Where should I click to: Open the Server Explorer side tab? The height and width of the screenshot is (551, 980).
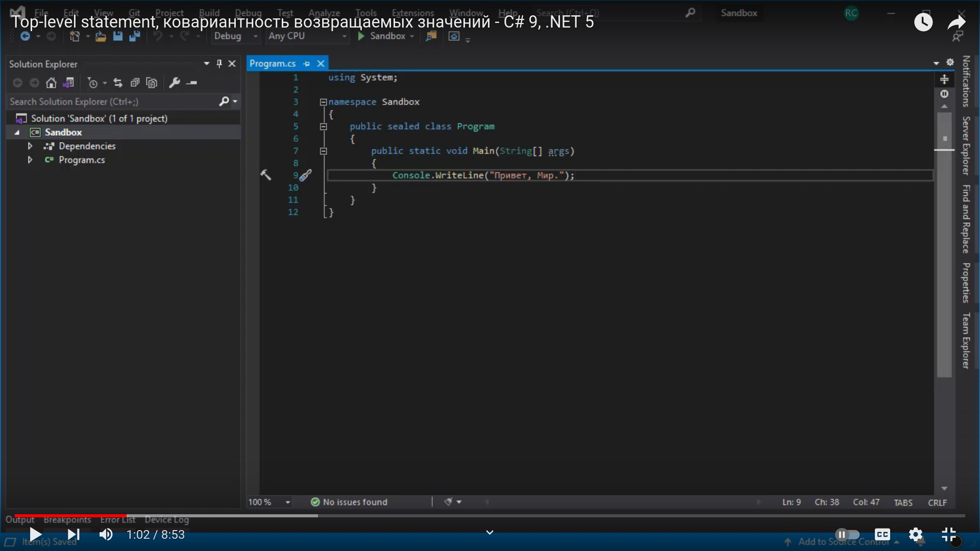[966, 145]
